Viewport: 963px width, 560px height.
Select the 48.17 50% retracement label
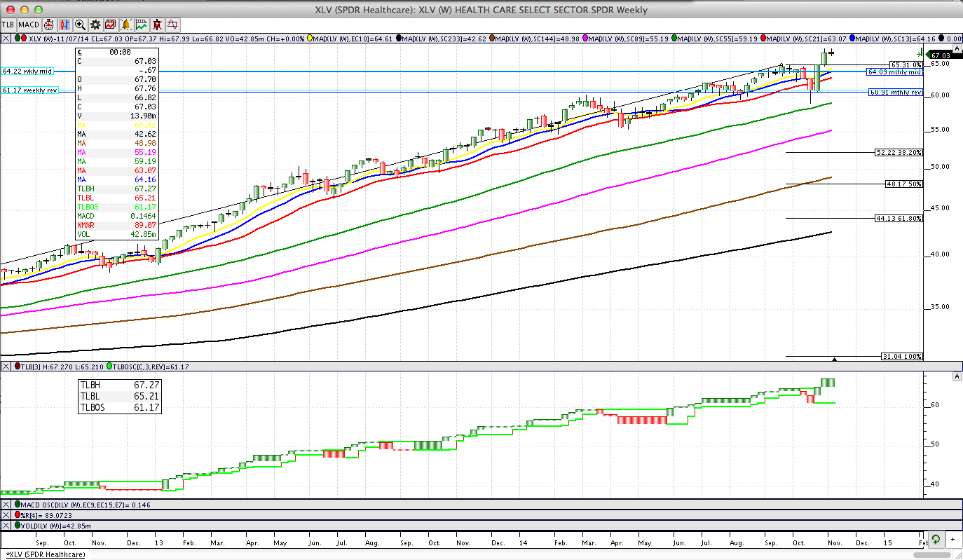(903, 184)
